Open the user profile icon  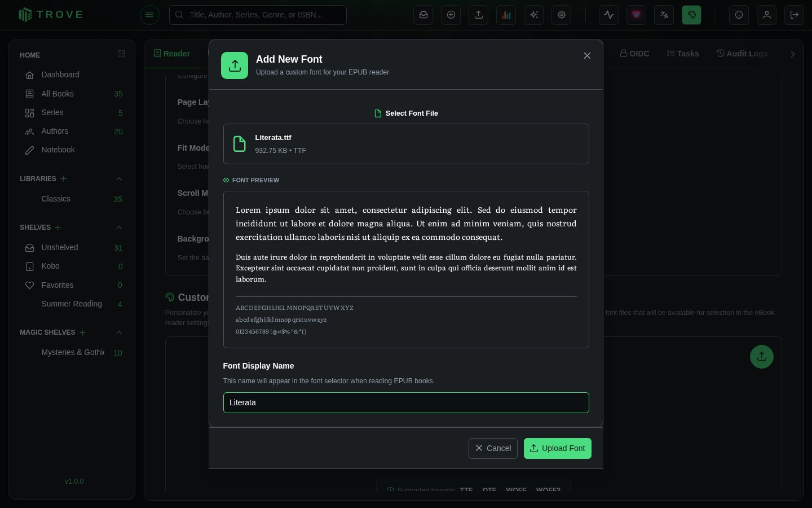point(767,15)
